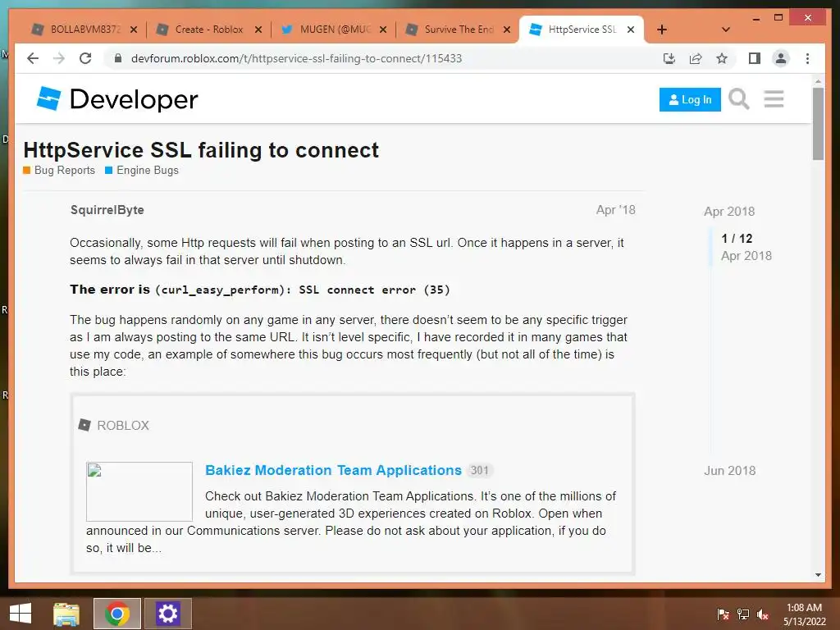Share this page via share icon
Viewport: 840px width, 630px height.
tap(696, 58)
